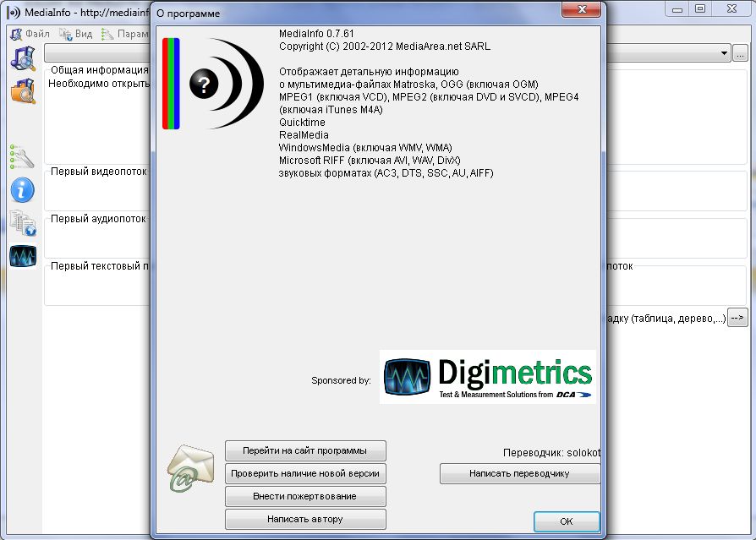Screen dimensions: 756x540
Task: Open the preferences wrench icon
Action: click(x=22, y=156)
